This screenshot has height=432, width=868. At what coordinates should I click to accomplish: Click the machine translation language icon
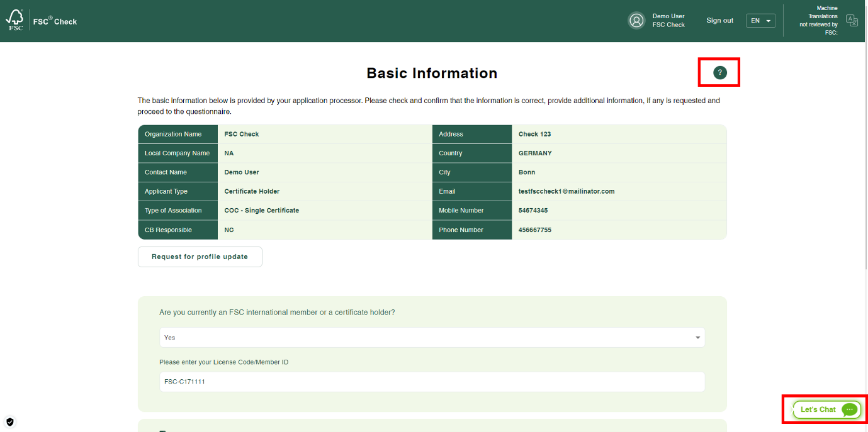(852, 21)
